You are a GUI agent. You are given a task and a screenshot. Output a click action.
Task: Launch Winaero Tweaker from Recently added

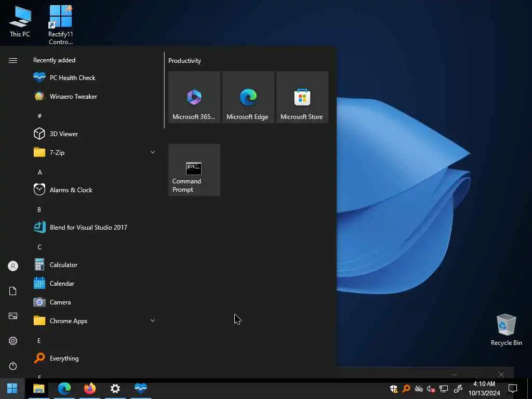pyautogui.click(x=94, y=96)
